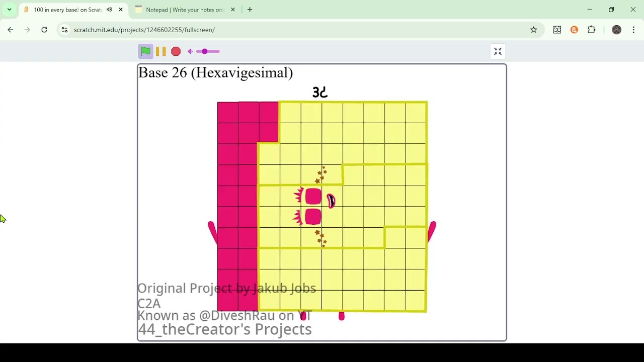Image resolution: width=644 pixels, height=362 pixels.
Task: Open the Chrome profile avatar
Action: point(617,30)
